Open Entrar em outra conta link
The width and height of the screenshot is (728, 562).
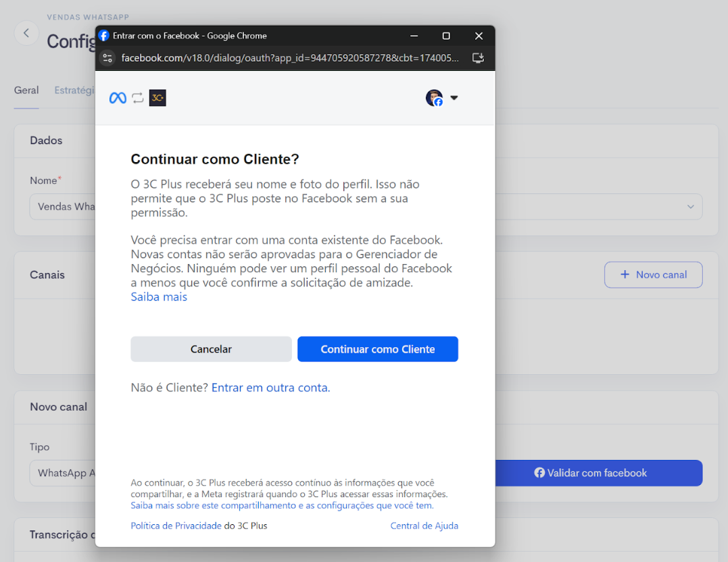coord(270,388)
